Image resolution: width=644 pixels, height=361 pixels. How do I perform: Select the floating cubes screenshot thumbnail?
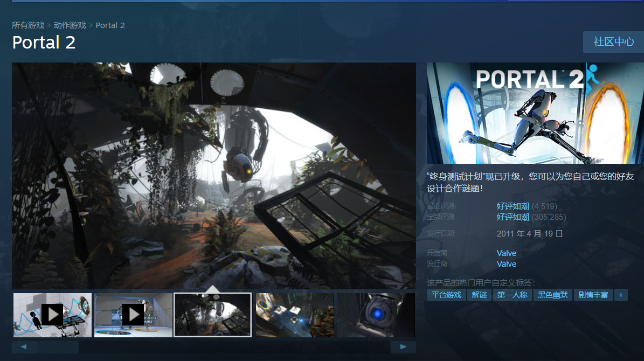(x=294, y=315)
